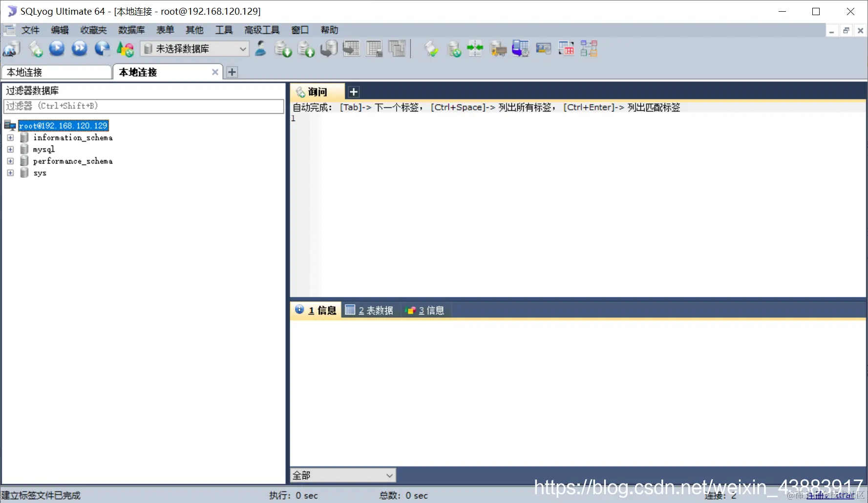Screen dimensions: 868x503
Task: Click the green converging arrows sync icon
Action: (475, 48)
